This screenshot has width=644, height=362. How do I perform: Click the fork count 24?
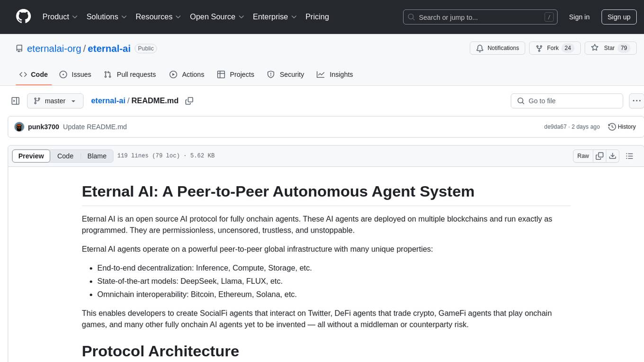568,48
